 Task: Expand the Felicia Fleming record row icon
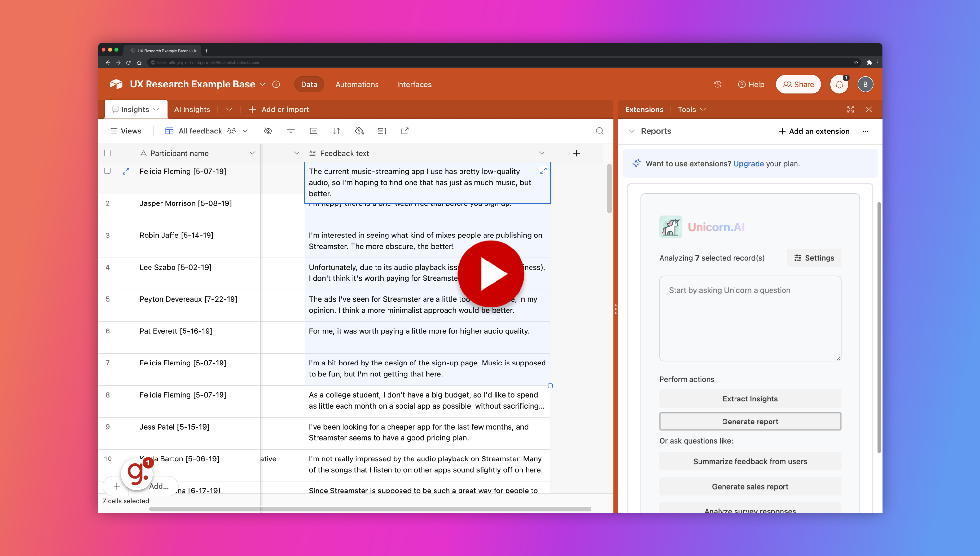[x=126, y=171]
